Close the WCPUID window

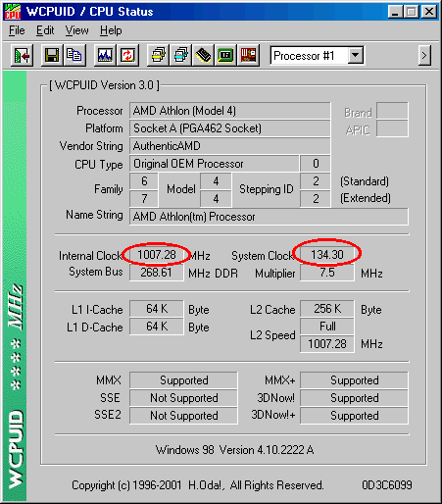click(x=429, y=12)
